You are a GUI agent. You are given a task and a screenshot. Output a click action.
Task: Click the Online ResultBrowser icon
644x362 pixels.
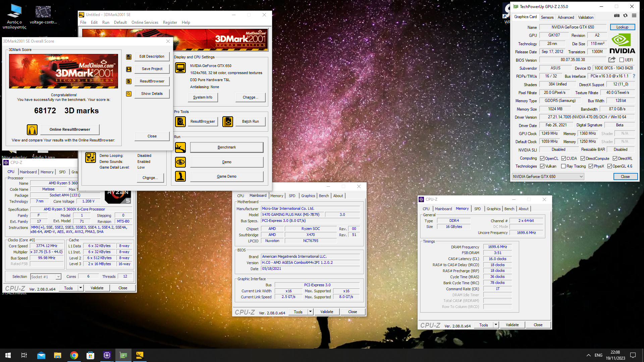click(x=32, y=129)
